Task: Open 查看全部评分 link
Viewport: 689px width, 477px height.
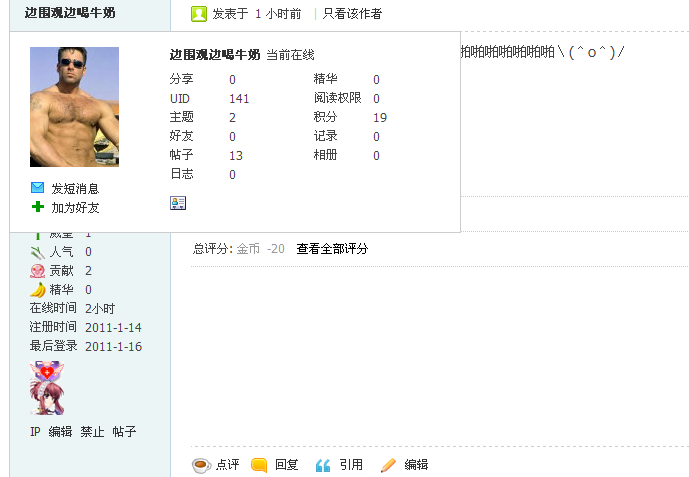Action: pyautogui.click(x=332, y=249)
